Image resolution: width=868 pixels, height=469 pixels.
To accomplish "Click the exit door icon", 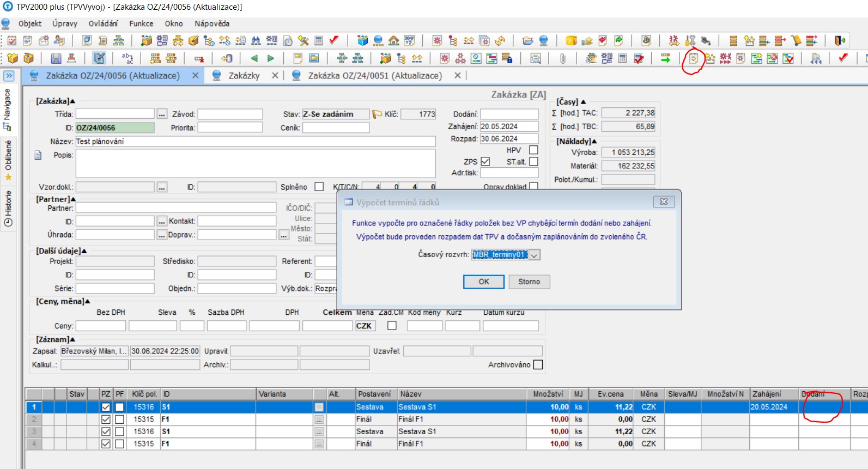I will 840,40.
